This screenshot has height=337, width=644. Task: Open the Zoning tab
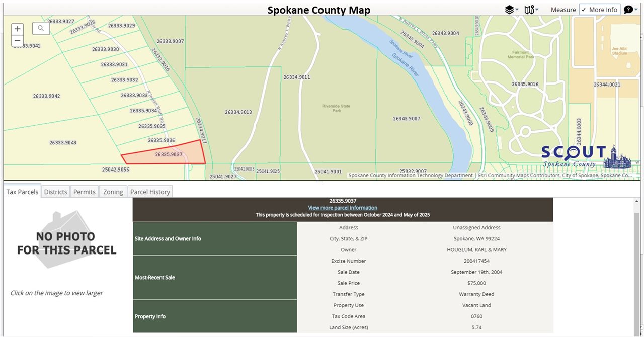click(113, 192)
